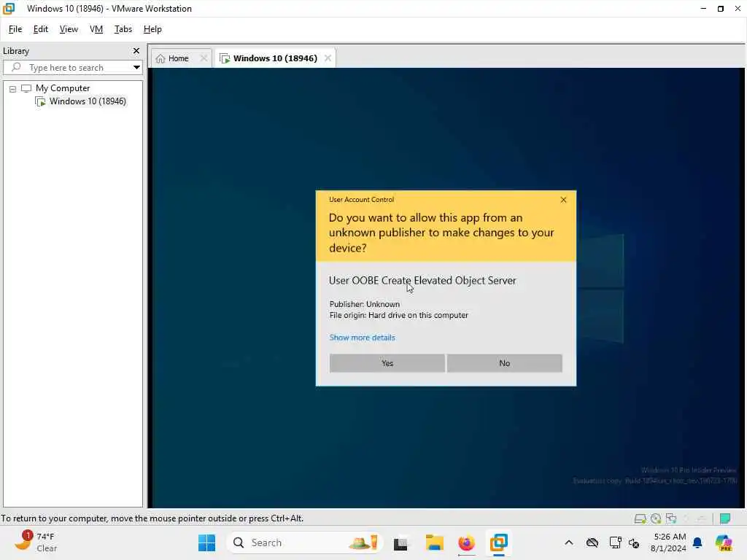
Task: Click the hard disk device status icon
Action: click(x=640, y=518)
